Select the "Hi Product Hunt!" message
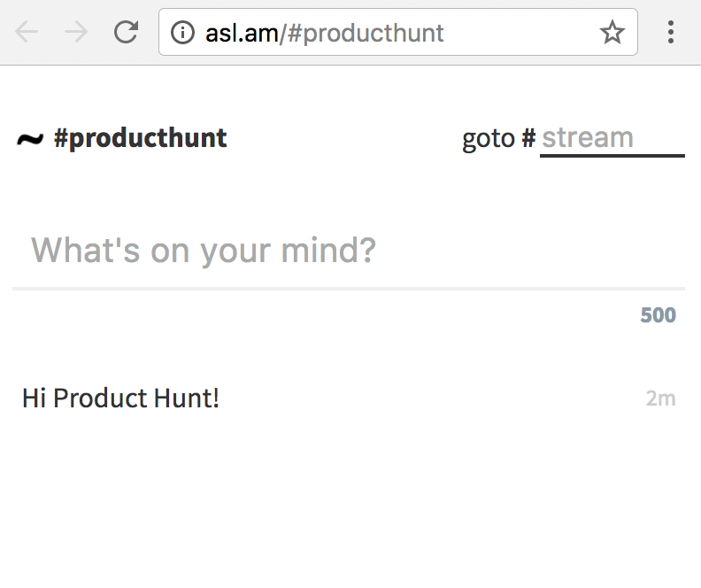This screenshot has height=588, width=701. click(120, 398)
